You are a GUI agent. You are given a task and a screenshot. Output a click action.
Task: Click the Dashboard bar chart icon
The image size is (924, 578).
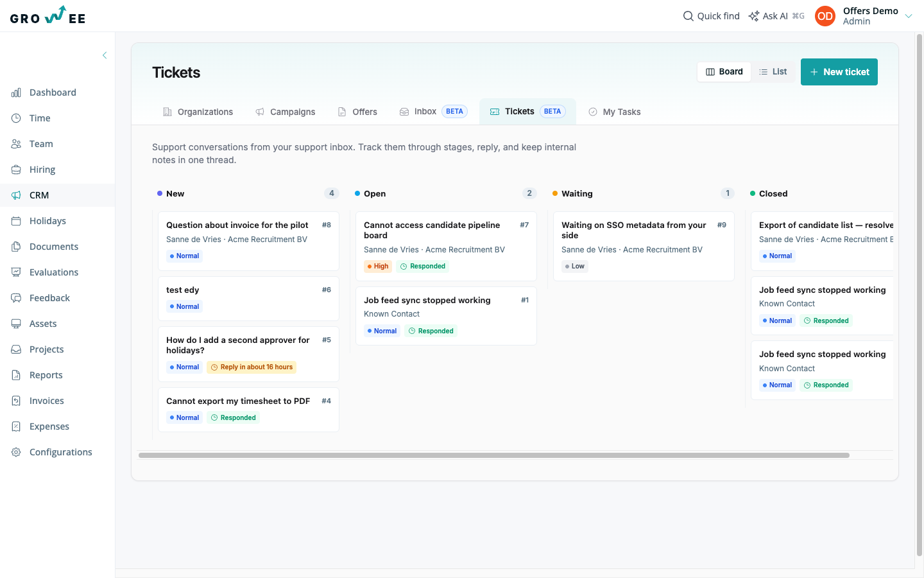pyautogui.click(x=16, y=92)
